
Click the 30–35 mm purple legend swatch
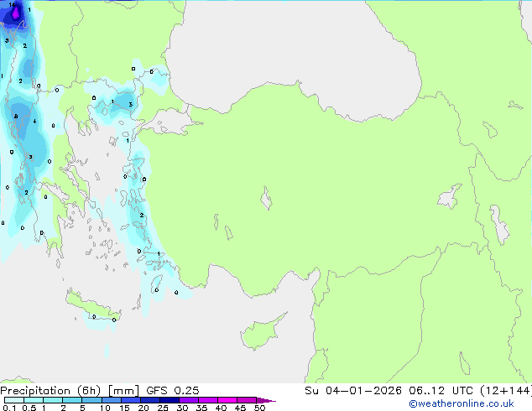(189, 400)
